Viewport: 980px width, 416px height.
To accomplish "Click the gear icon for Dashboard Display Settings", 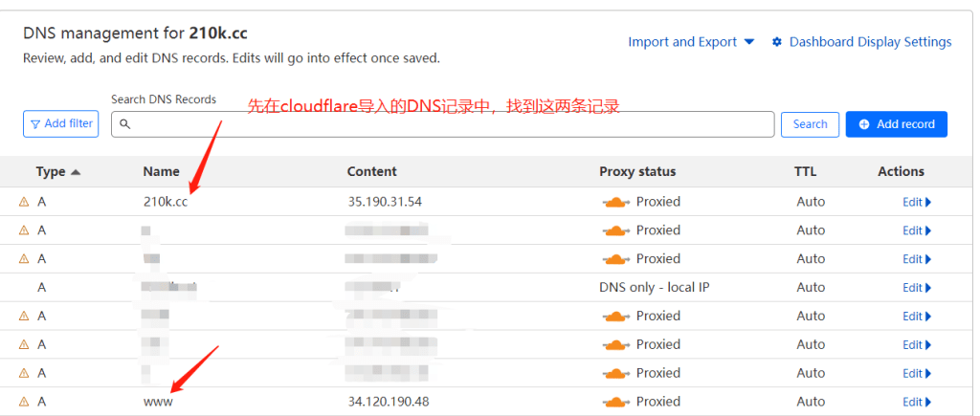I will click(x=777, y=42).
